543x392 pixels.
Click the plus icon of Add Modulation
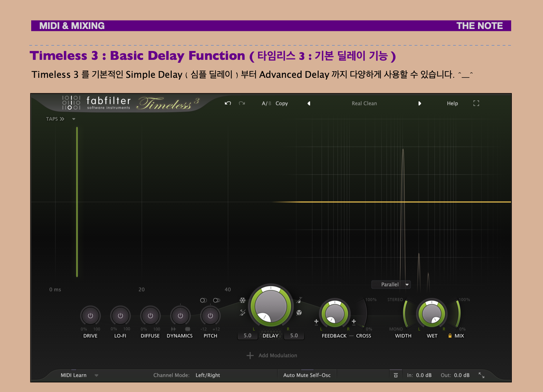coord(250,355)
